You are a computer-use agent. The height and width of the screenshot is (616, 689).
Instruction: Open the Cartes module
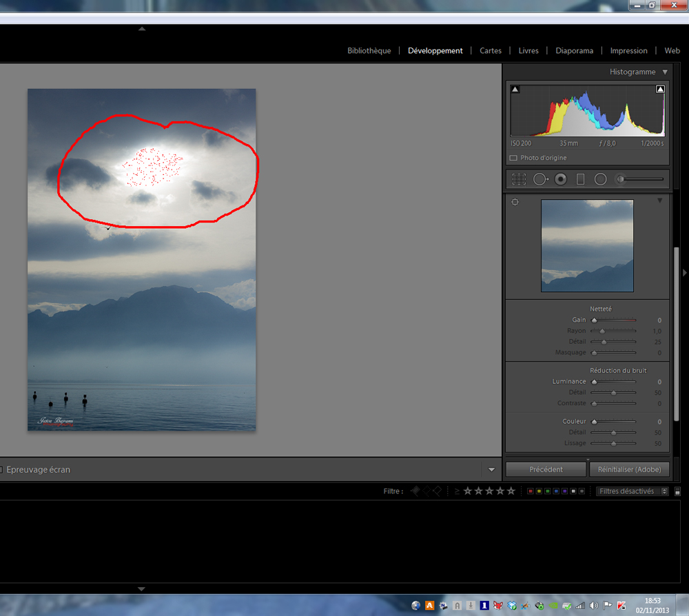tap(491, 50)
